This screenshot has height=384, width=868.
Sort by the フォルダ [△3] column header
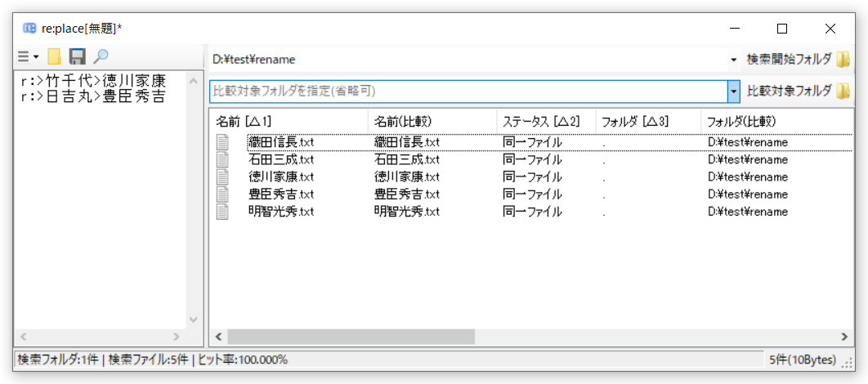pos(648,121)
